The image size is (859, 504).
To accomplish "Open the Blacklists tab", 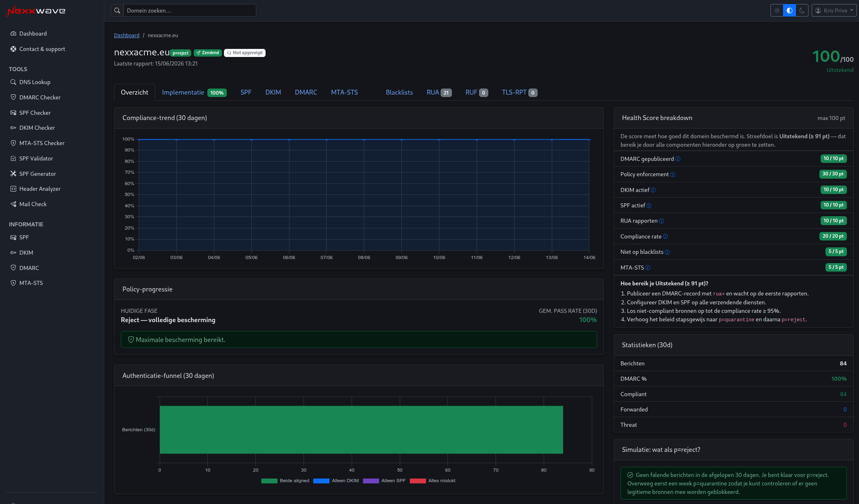I will click(x=399, y=92).
